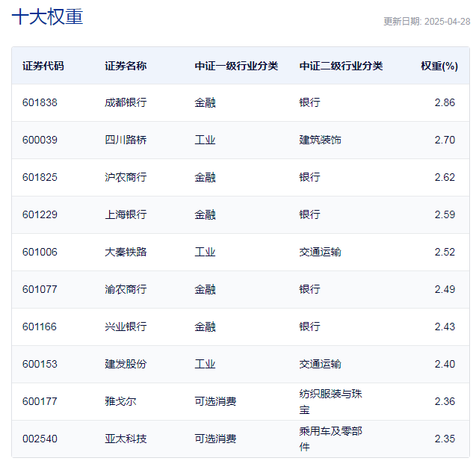Select the 证券名称 column header

point(126,66)
